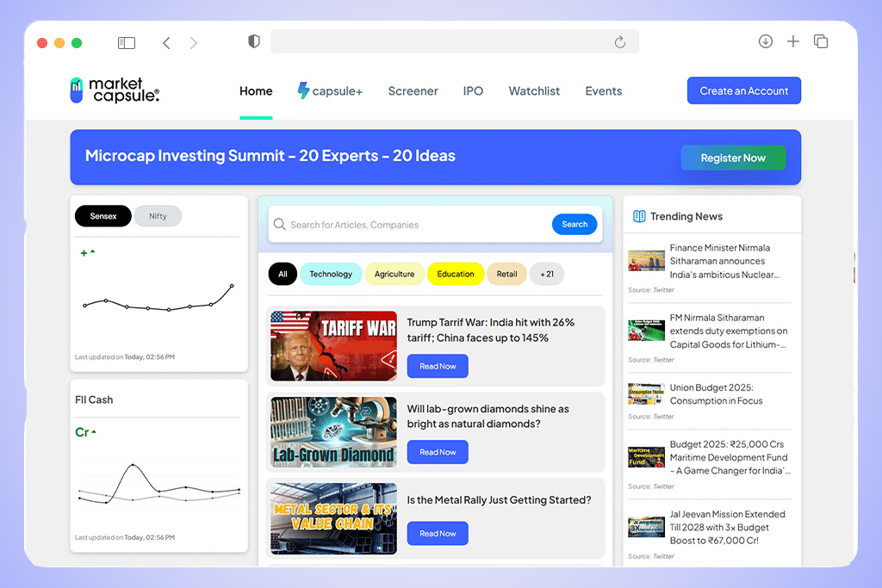
Task: Filter articles by the Technology chip
Action: 331,274
